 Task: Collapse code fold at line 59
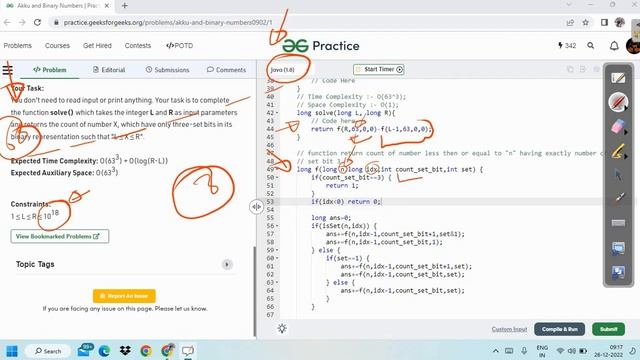click(278, 250)
